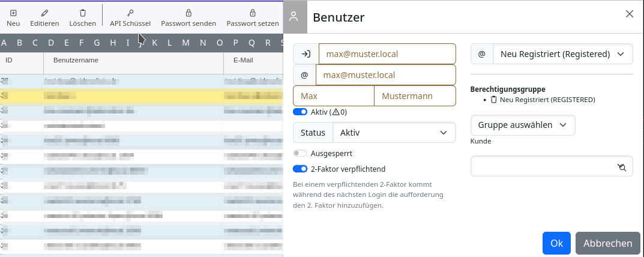Open the API Schlüssel key tool
Screen dimensions: 644x257
tap(130, 13)
